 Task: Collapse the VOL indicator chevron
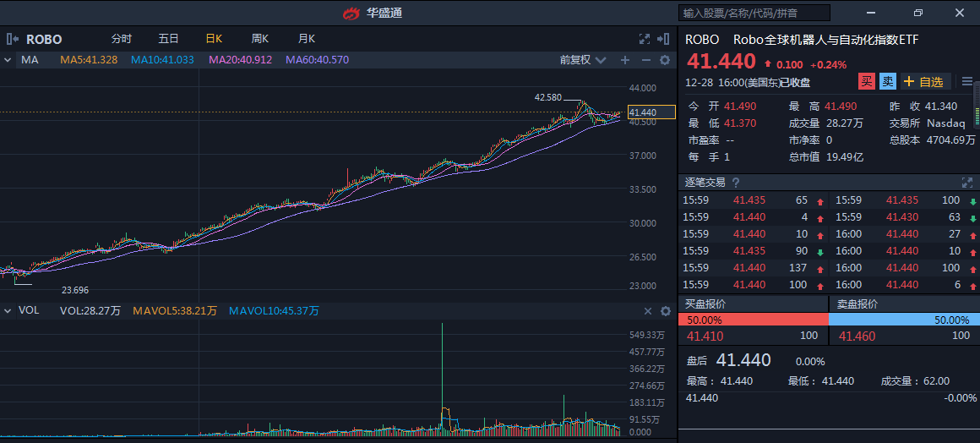[x=8, y=311]
